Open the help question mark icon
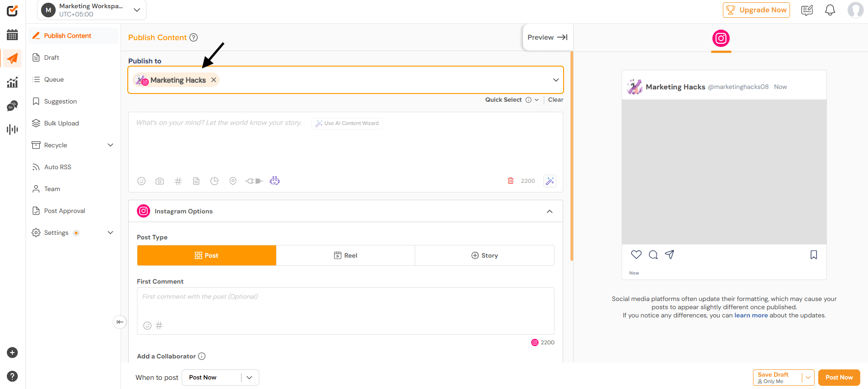This screenshot has width=868, height=389. tap(12, 376)
